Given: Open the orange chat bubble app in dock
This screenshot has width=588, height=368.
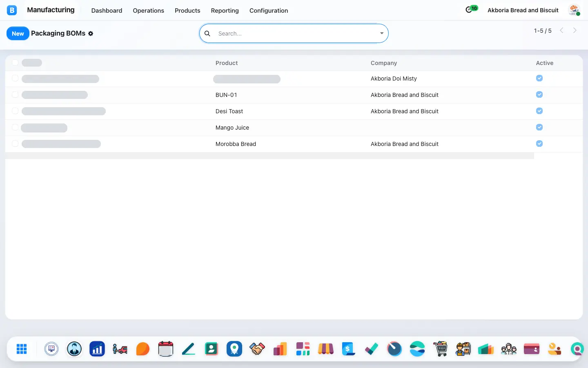Looking at the screenshot, I should pos(143,349).
